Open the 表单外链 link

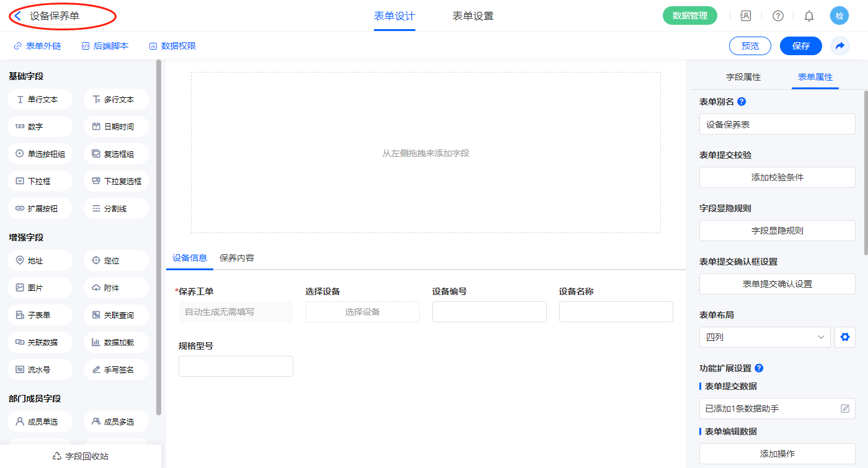pos(37,46)
